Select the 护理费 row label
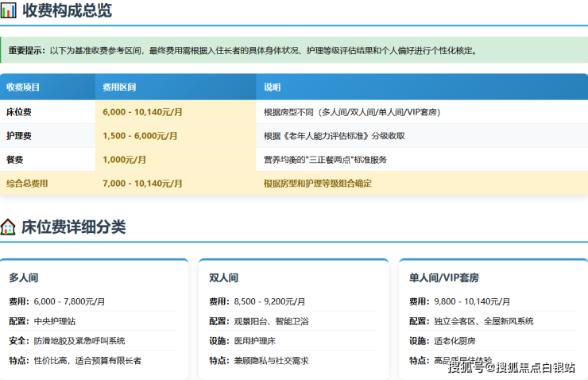Image resolution: width=588 pixels, height=380 pixels. [18, 136]
